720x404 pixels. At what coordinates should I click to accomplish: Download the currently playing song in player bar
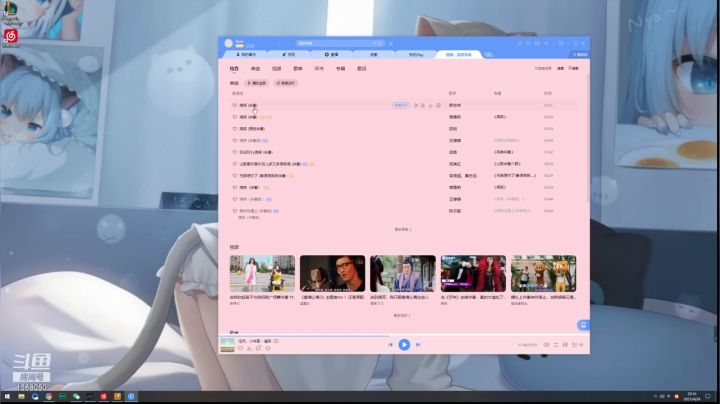click(x=250, y=348)
